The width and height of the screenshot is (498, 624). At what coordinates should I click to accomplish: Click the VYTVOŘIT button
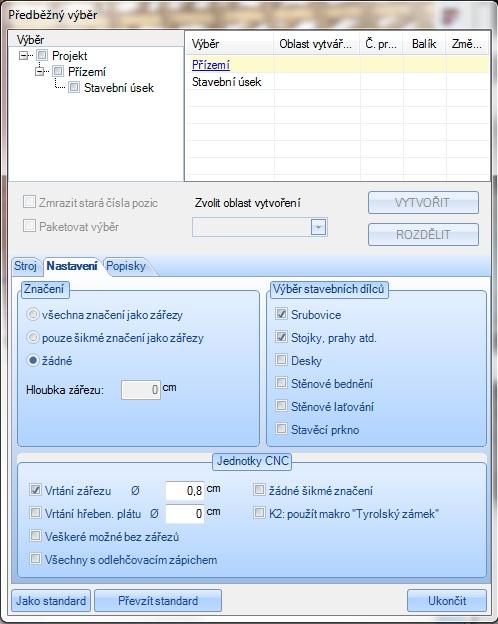point(423,203)
